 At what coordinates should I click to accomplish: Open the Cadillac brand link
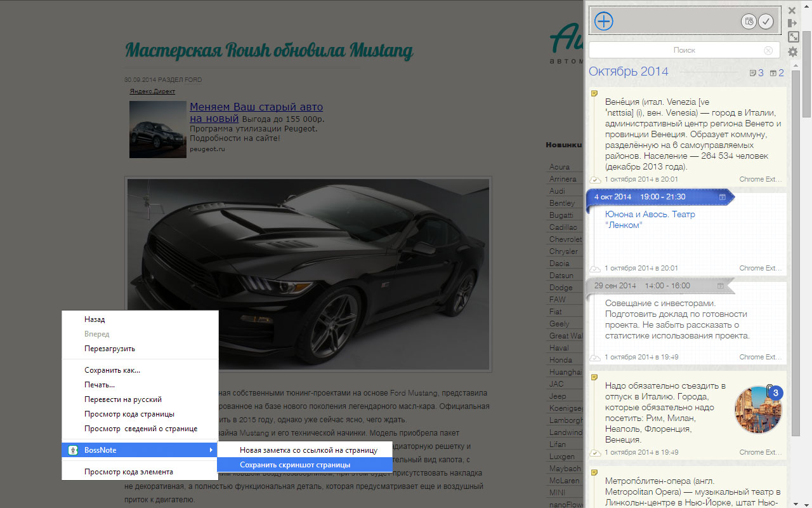[563, 227]
